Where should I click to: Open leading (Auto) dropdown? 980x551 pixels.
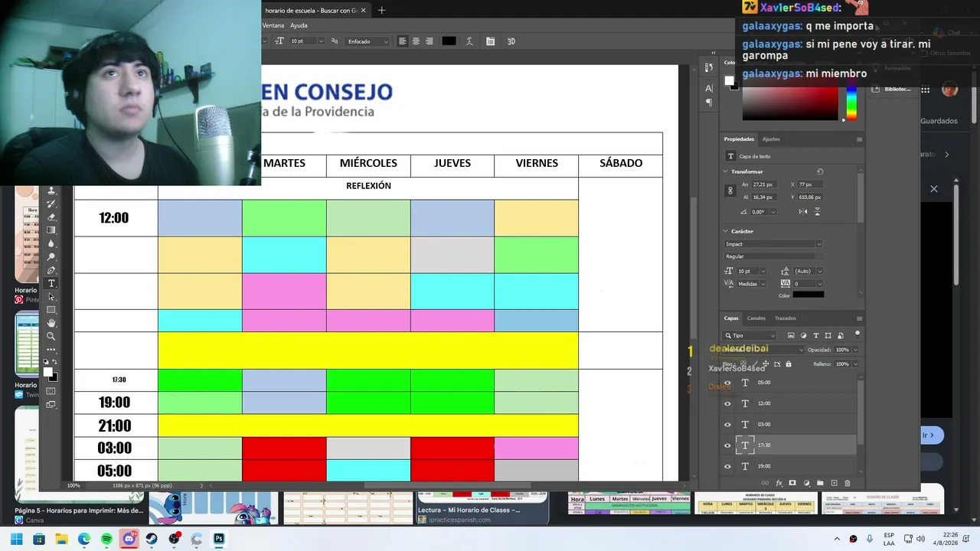tap(818, 271)
